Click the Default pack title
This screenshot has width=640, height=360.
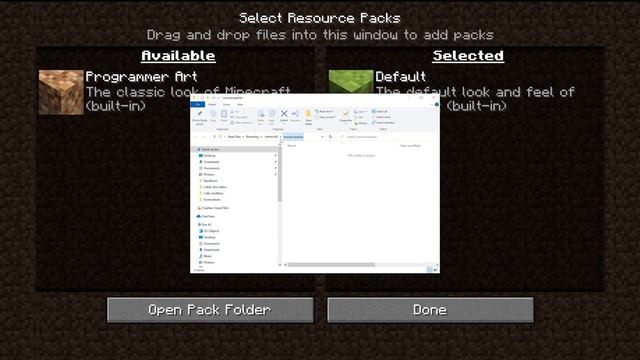tap(400, 77)
